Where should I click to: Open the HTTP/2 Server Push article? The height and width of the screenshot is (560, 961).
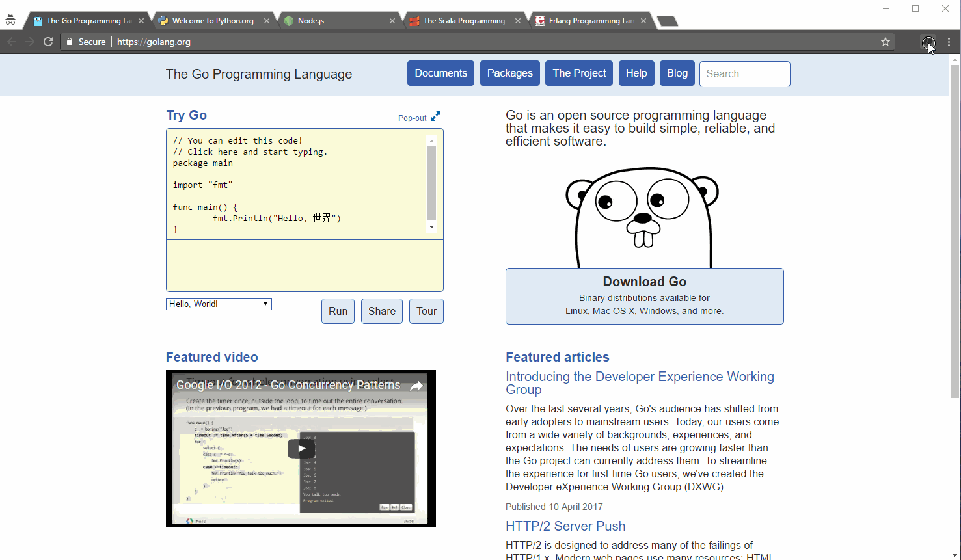[565, 526]
